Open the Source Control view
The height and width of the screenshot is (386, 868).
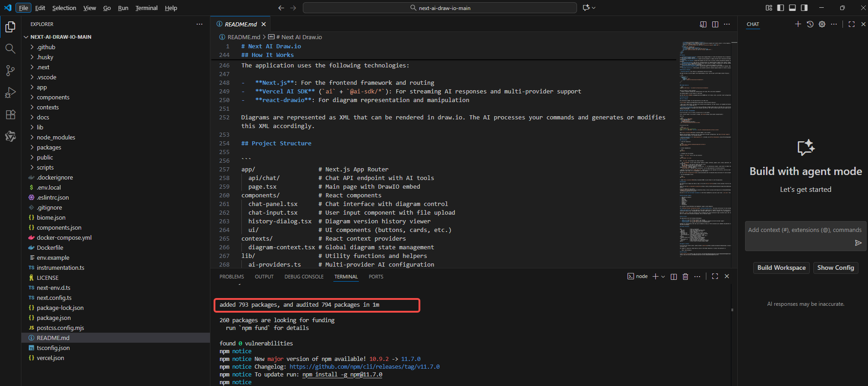tap(10, 71)
